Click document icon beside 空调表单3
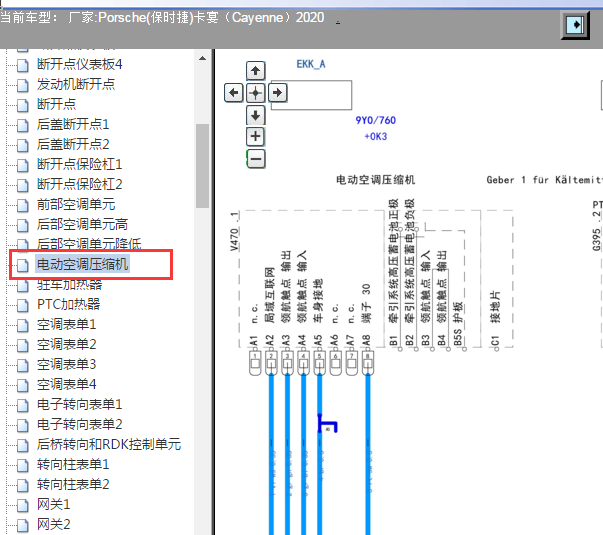The width and height of the screenshot is (603, 535). 23,365
